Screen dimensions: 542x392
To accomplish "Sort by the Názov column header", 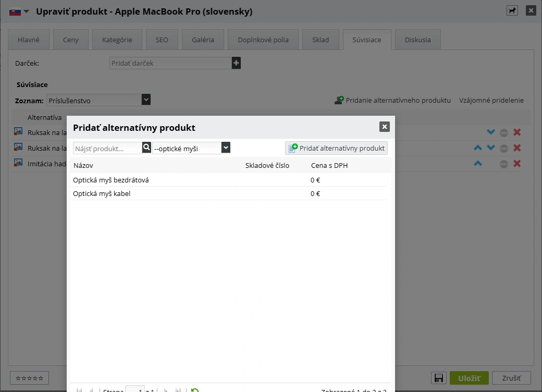I will click(83, 166).
